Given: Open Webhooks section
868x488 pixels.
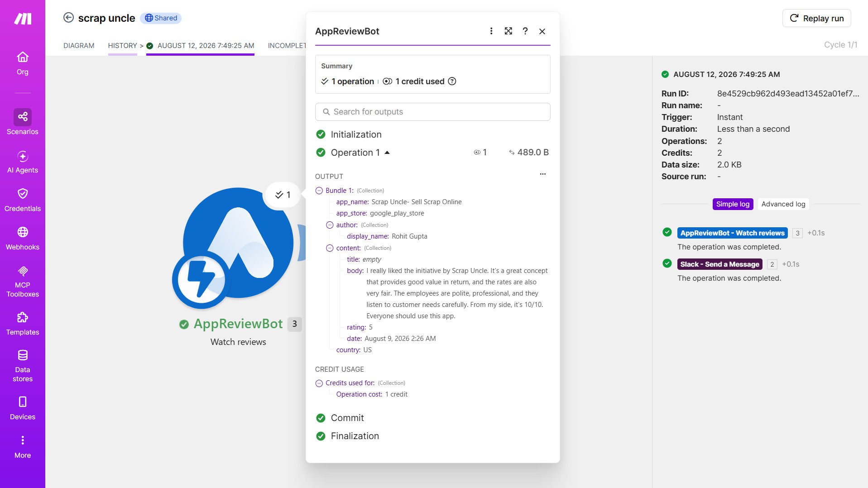Looking at the screenshot, I should point(23,239).
